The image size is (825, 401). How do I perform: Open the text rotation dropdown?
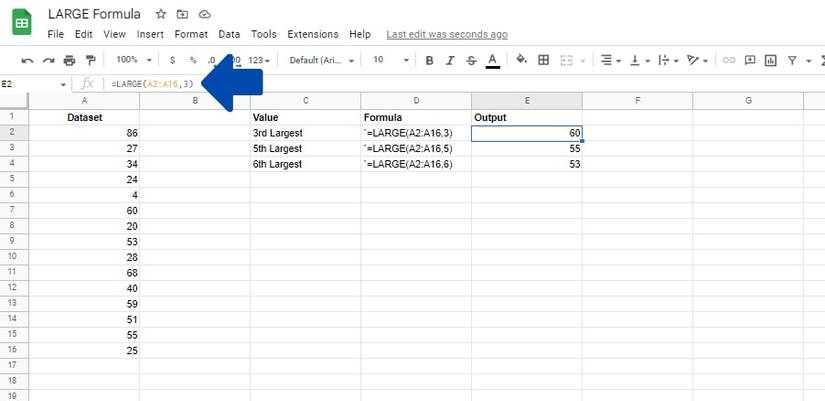click(698, 61)
